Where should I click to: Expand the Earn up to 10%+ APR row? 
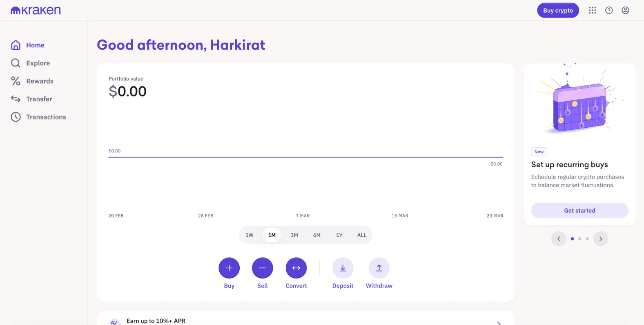point(499,322)
